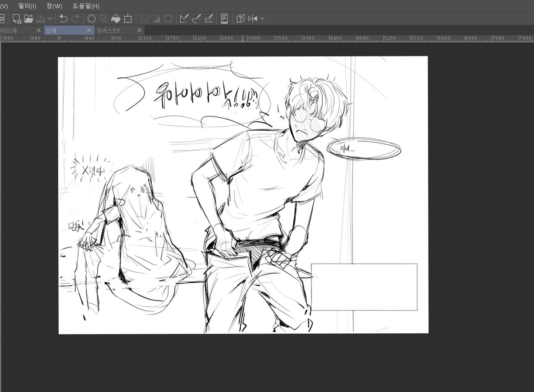Open the 창(W) menu
534x392 pixels.
(x=54, y=6)
